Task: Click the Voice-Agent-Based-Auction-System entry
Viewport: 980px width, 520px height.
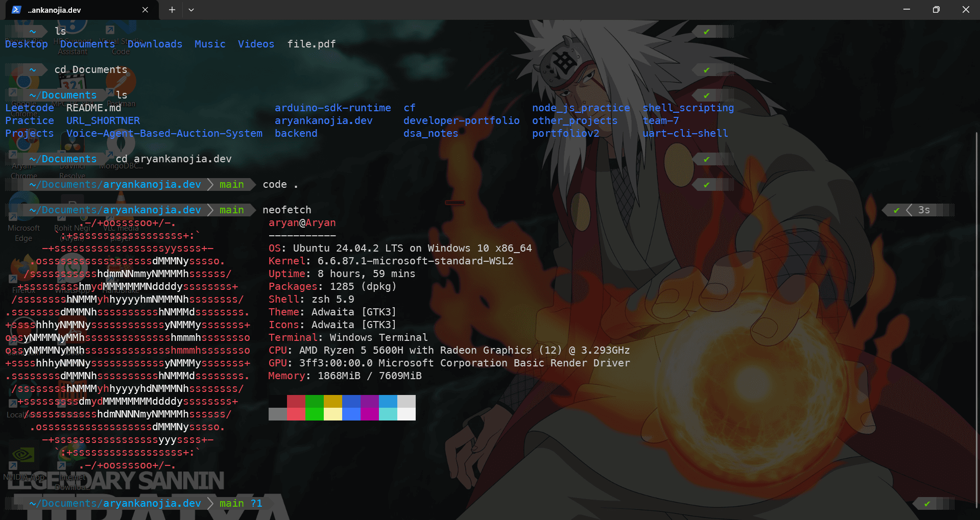Action: tap(164, 133)
